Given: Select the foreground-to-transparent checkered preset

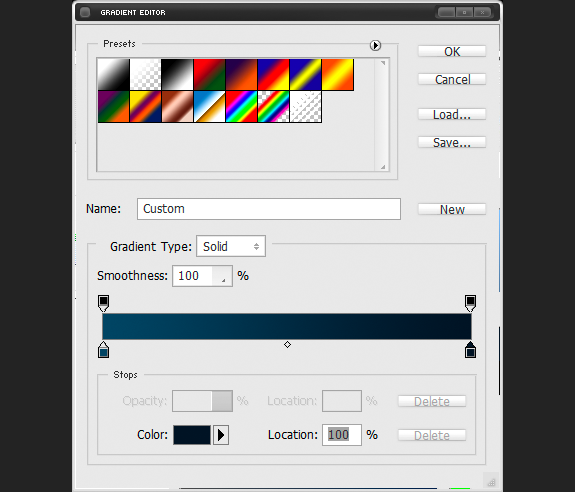Looking at the screenshot, I should [x=146, y=74].
